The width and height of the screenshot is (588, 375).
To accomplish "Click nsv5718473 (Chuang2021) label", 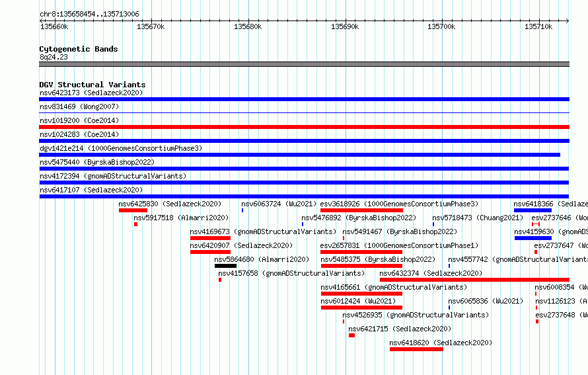I will tap(478, 218).
